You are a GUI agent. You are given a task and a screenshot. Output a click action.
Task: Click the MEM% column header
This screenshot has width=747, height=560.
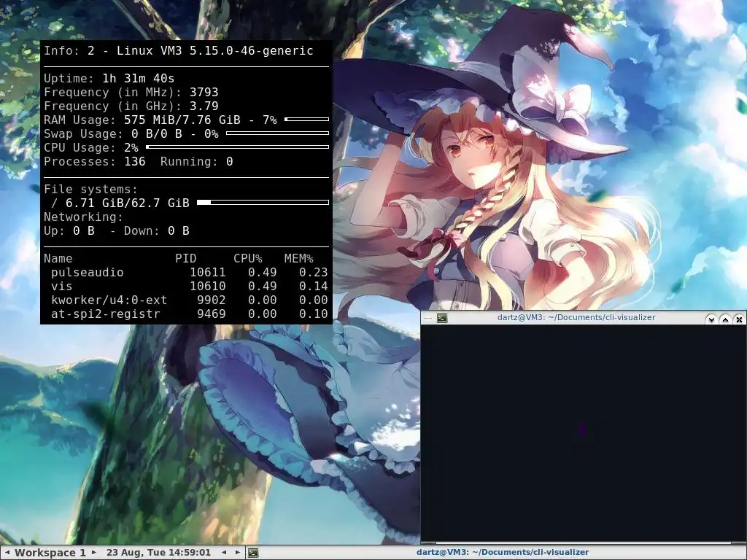pyautogui.click(x=298, y=258)
